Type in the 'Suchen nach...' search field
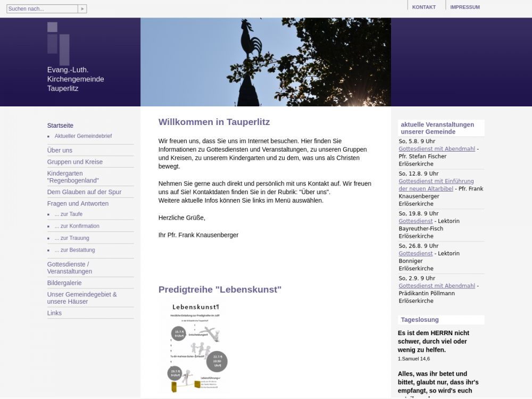Screen dimensions: 532x399 pyautogui.click(x=41, y=9)
